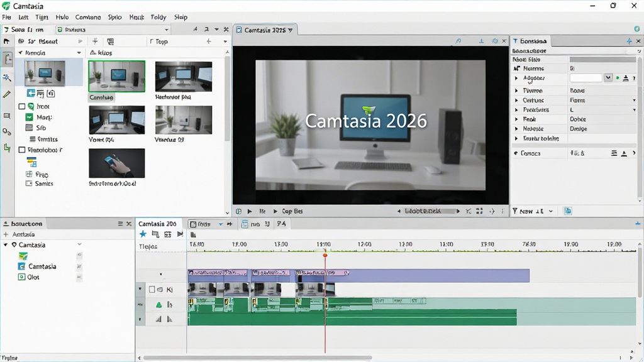644x362 pixels.
Task: Click the pin icon in properties panel header
Action: [x=629, y=41]
